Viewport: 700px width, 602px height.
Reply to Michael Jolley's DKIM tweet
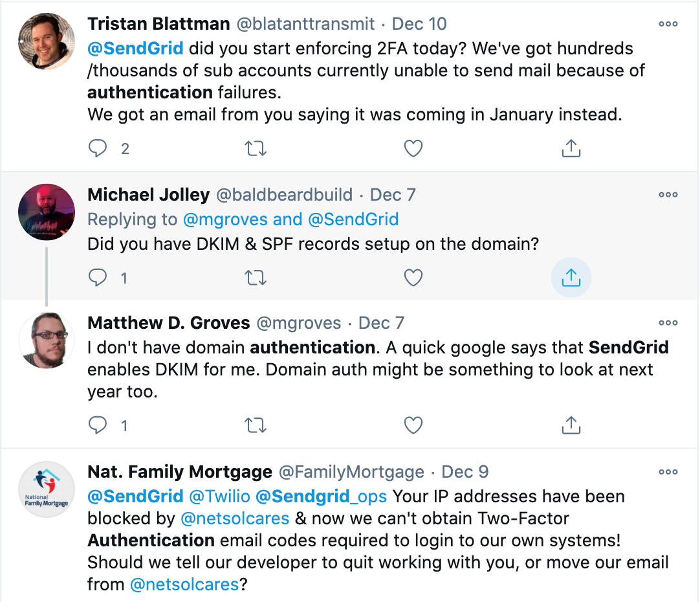(98, 278)
